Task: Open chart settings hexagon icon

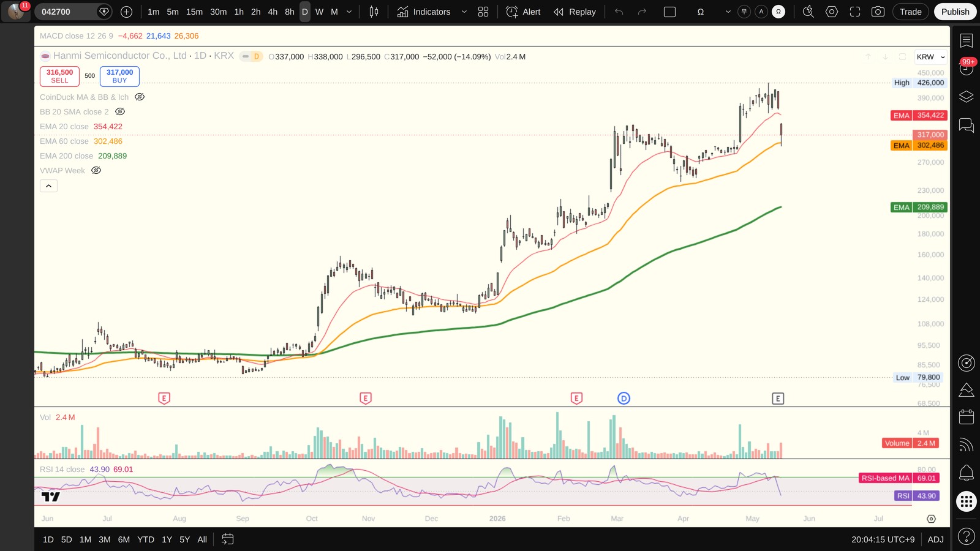Action: 832,12
